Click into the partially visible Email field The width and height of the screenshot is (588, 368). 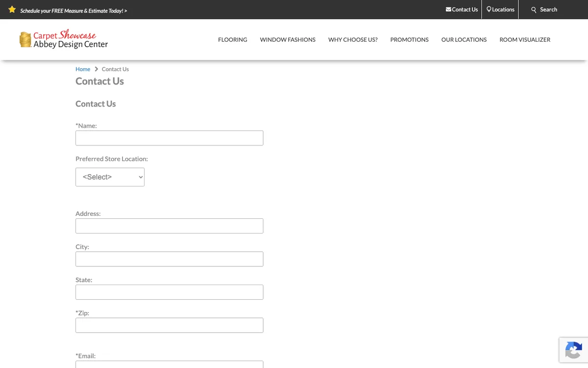169,365
